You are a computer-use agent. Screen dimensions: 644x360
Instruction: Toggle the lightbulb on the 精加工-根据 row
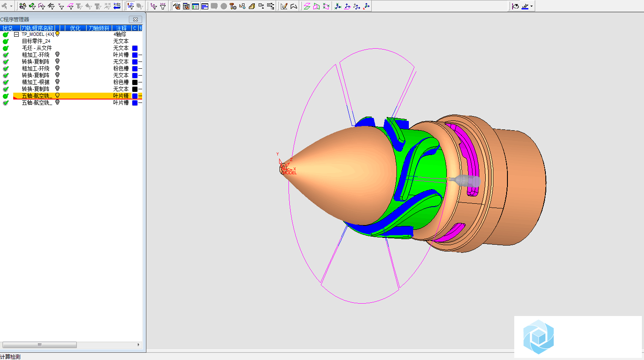tap(57, 82)
